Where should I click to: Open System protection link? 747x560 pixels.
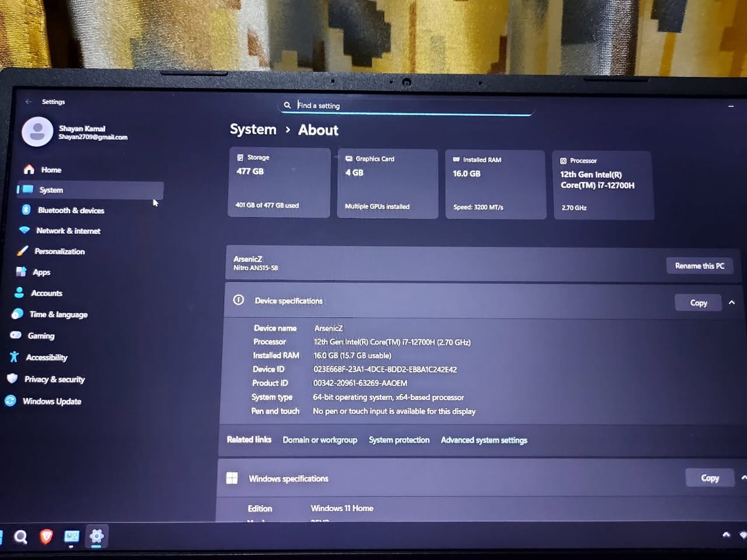coord(399,440)
